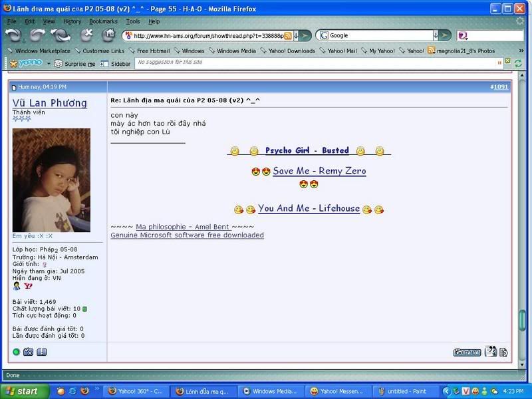532x399 pixels.
Task: Click the green online status icon
Action: (16, 352)
